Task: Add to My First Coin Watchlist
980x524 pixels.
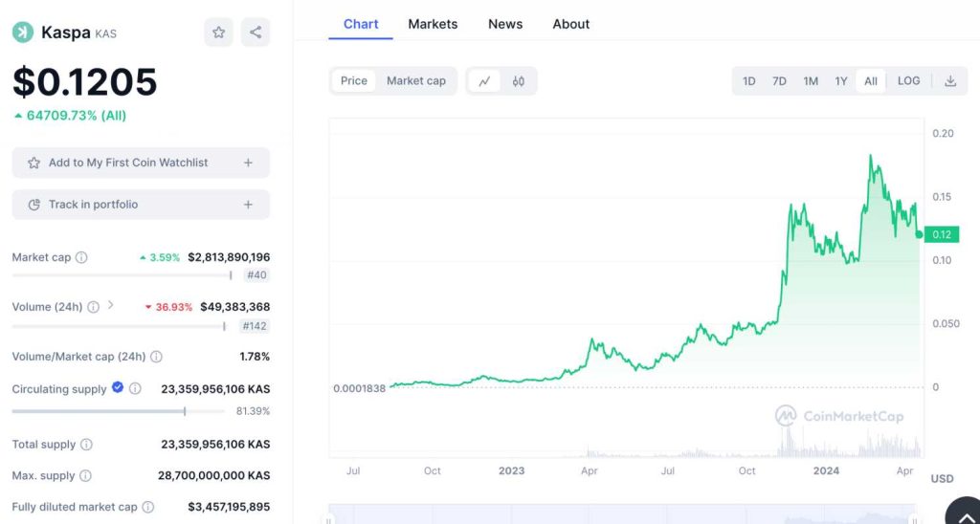Action: point(141,163)
